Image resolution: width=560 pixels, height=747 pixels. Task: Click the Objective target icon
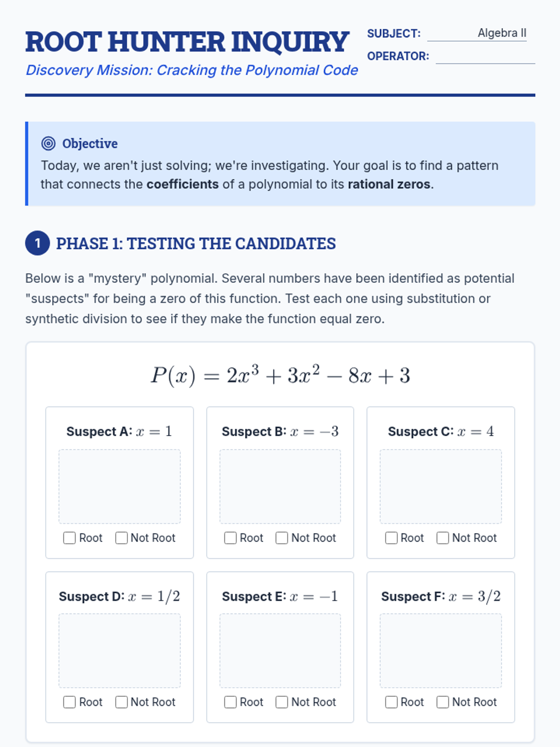point(49,143)
